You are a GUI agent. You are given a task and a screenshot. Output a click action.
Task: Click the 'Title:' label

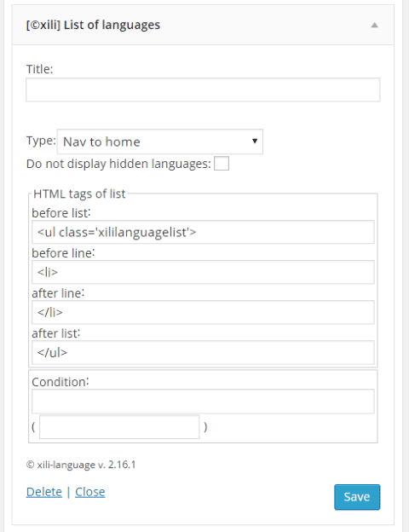point(40,69)
